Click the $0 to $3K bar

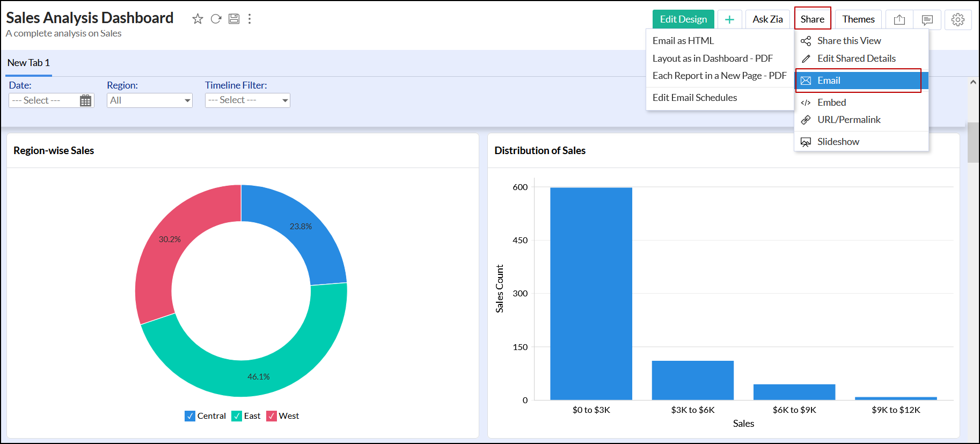(591, 294)
